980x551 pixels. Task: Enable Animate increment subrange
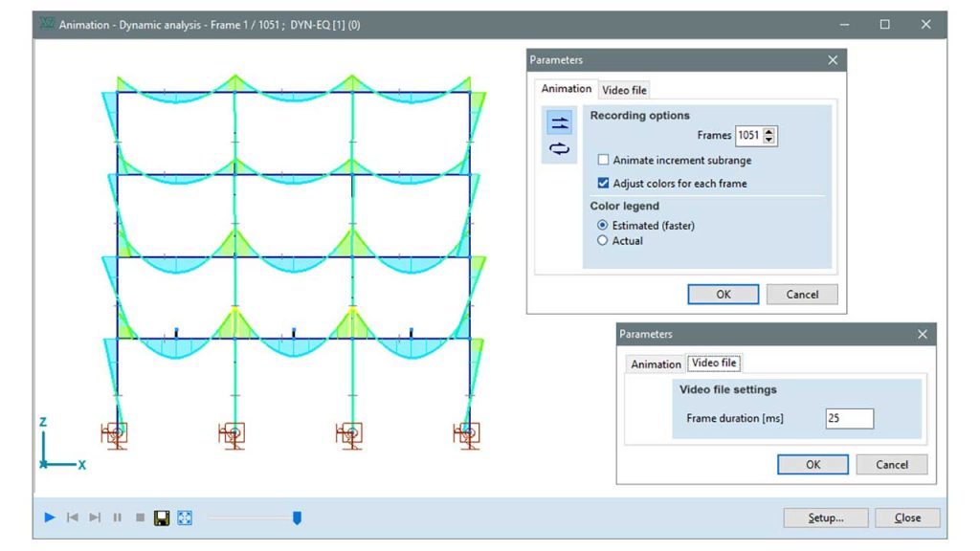click(603, 158)
